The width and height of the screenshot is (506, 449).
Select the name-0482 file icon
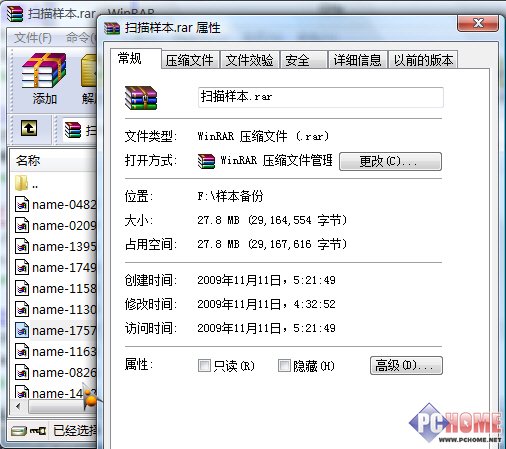point(22,205)
